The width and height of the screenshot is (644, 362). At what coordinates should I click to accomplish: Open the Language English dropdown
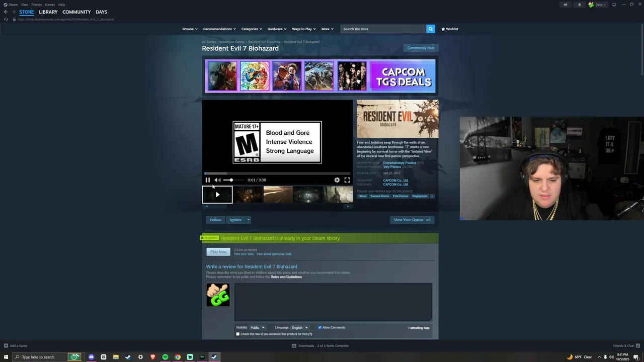(x=299, y=328)
